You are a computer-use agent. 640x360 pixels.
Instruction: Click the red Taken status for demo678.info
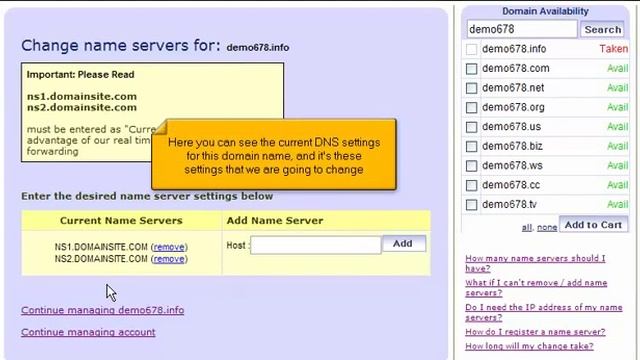click(x=613, y=49)
